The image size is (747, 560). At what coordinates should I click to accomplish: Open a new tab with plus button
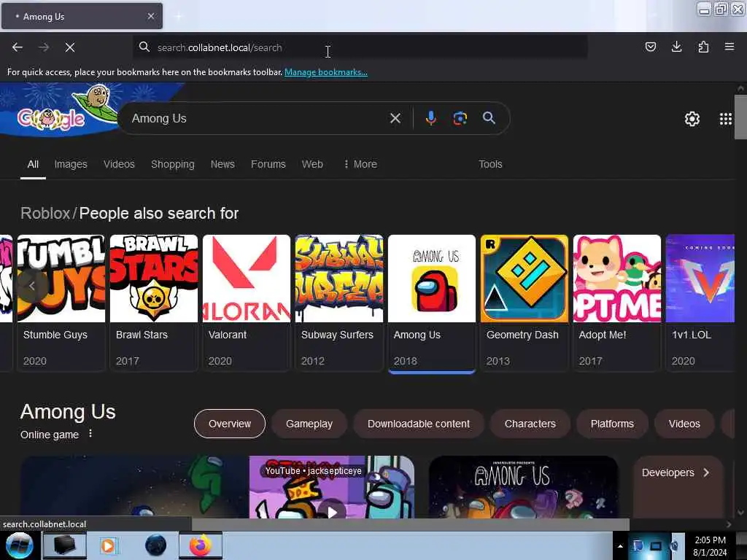pyautogui.click(x=178, y=16)
